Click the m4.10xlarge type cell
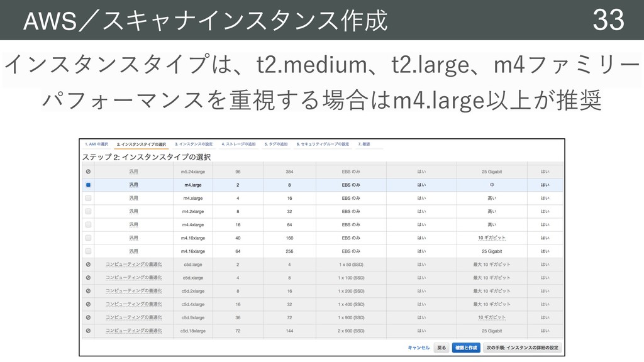This screenshot has width=644, height=362. (x=193, y=238)
